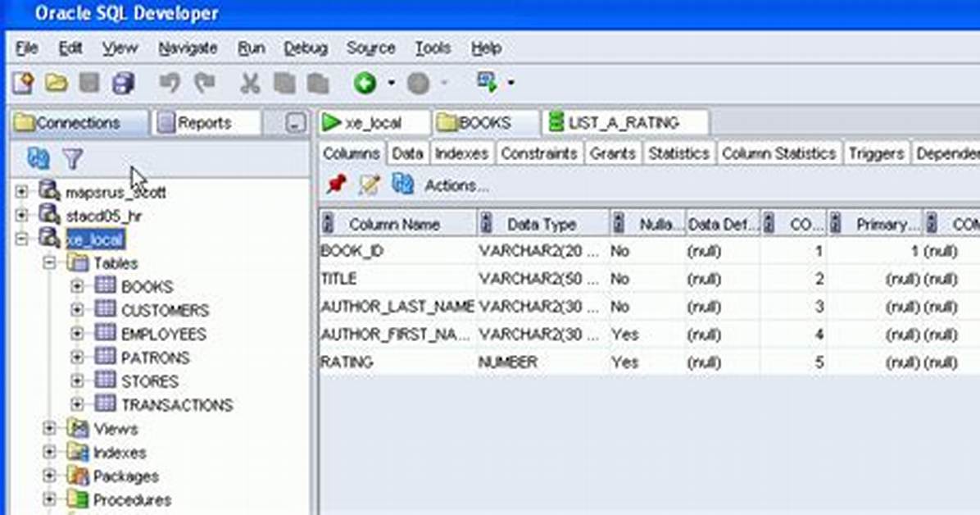Open the LIST_A_RATING editor tab

[624, 123]
